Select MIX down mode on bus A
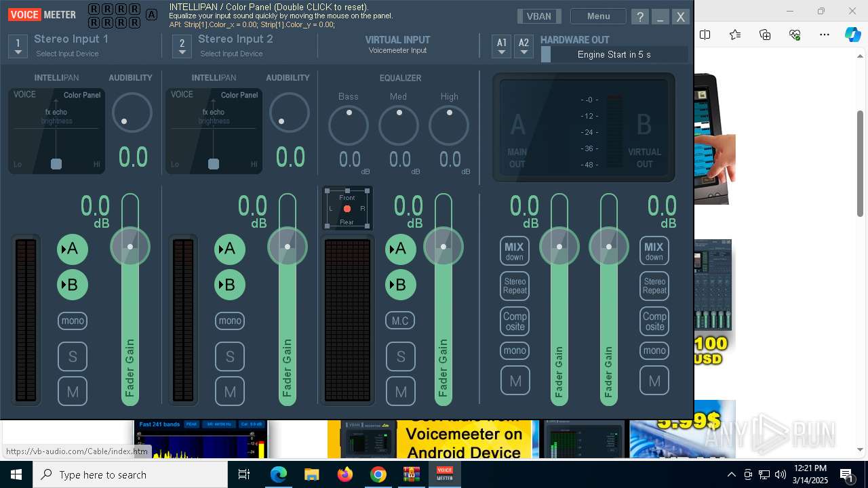 pyautogui.click(x=515, y=251)
